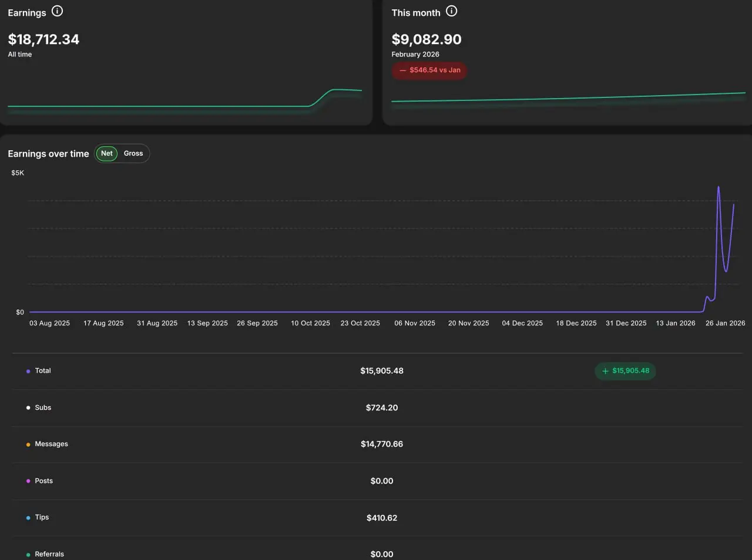This screenshot has width=752, height=560.
Task: Click the Tips row label
Action: tap(42, 517)
